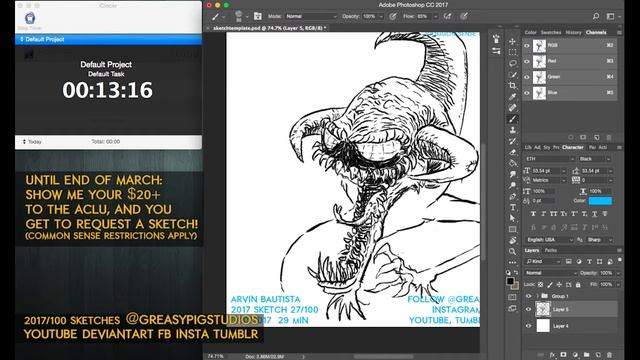
Task: Toggle lock transparent pixels
Action: (540, 284)
